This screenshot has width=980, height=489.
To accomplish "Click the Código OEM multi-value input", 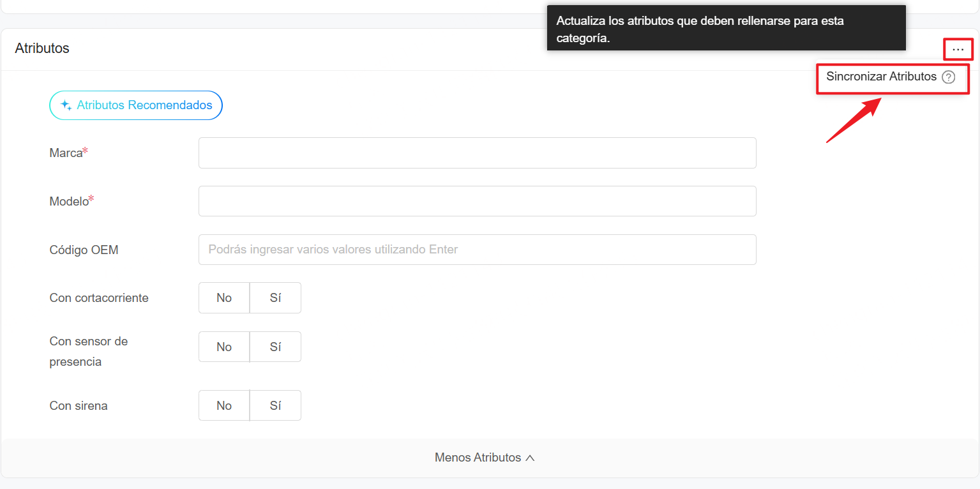I will click(477, 250).
